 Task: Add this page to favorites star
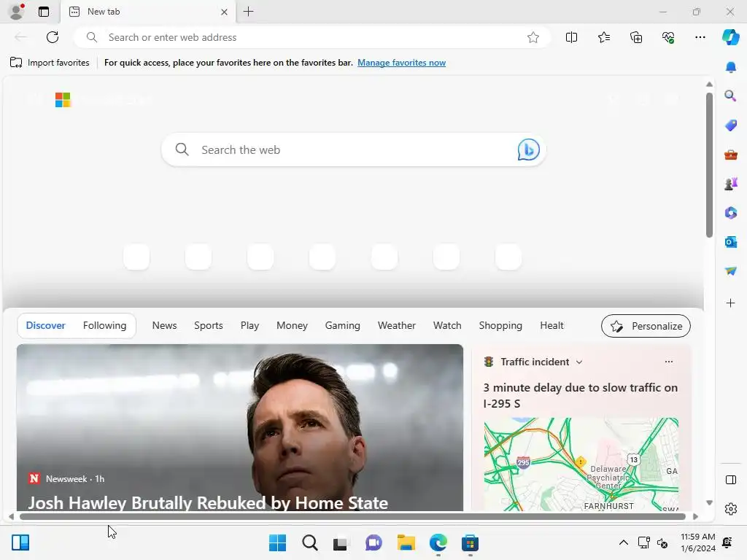click(x=533, y=37)
